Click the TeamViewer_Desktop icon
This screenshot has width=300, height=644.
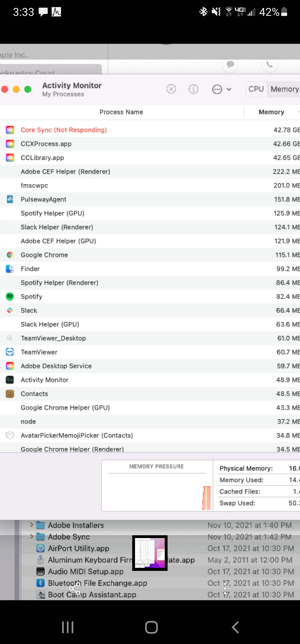pyautogui.click(x=10, y=338)
